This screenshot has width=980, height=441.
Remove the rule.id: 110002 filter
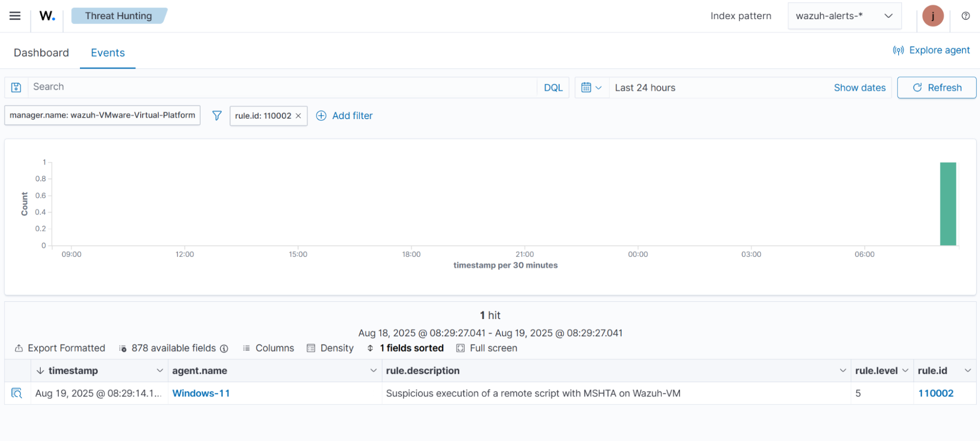298,116
